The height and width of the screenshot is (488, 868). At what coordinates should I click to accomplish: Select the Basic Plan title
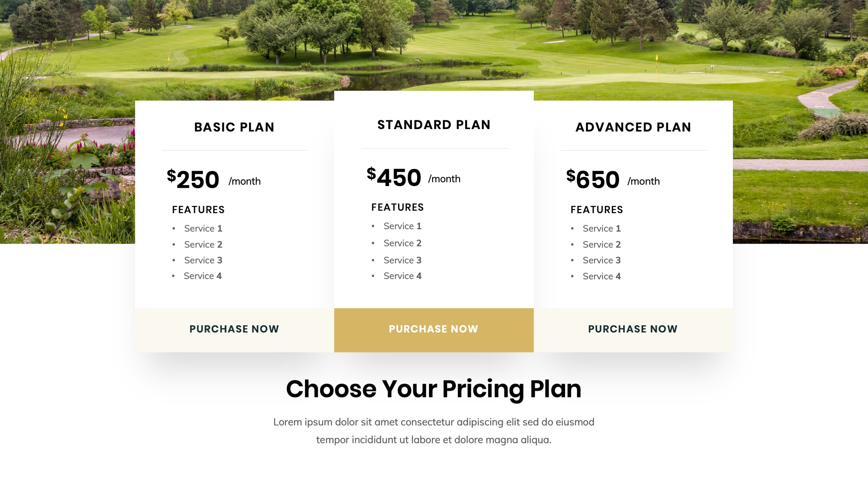tap(234, 127)
